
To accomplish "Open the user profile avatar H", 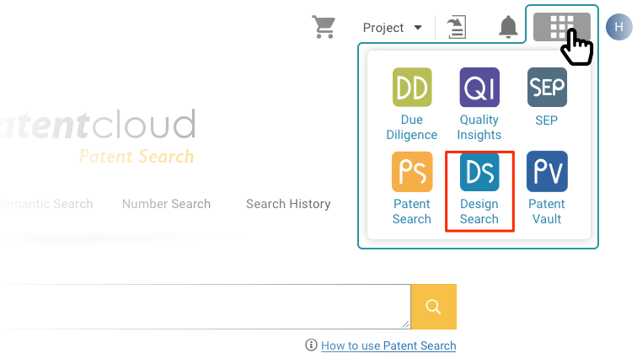I will click(x=618, y=27).
